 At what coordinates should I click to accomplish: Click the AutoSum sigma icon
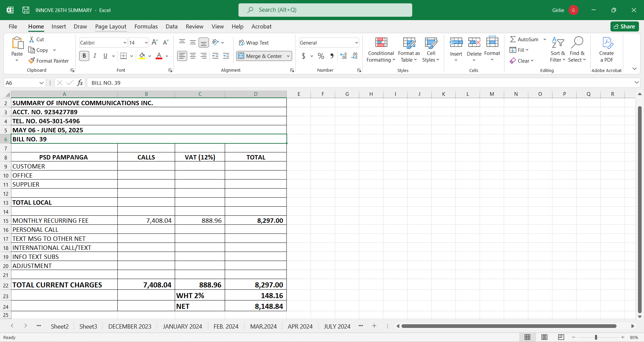[513, 40]
